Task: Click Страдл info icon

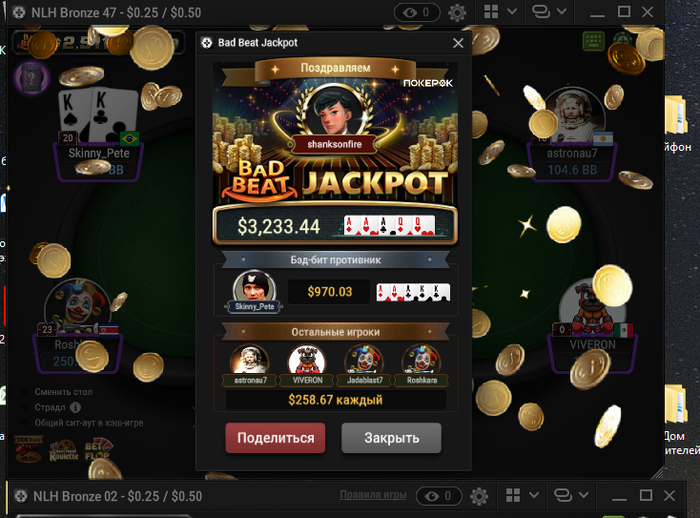Action: [x=75, y=407]
